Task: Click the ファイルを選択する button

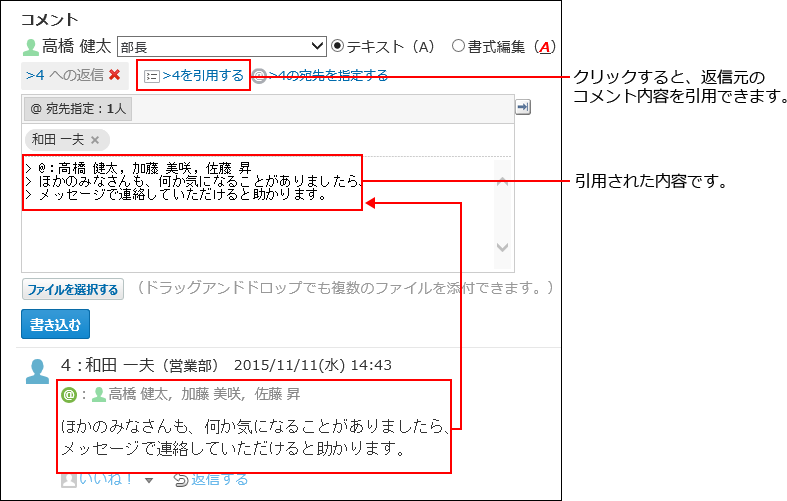Action: [x=73, y=289]
